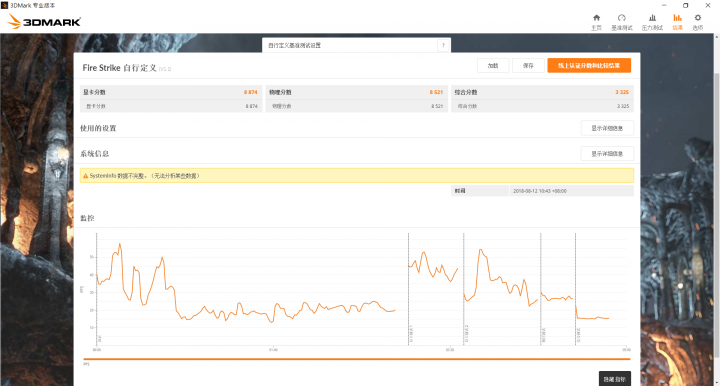This screenshot has width=720, height=386.
Task: Click the 3DMark app icon in title bar
Action: pos(5,5)
